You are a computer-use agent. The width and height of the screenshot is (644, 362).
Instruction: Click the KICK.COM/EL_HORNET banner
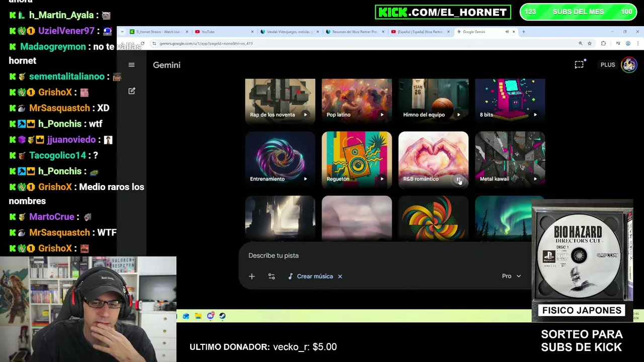[443, 12]
